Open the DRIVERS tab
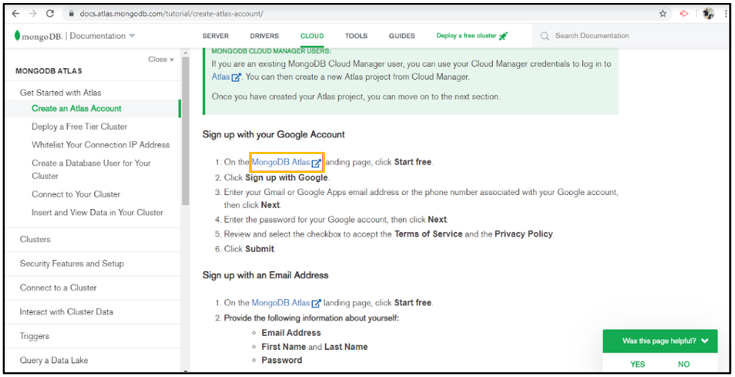The width and height of the screenshot is (735, 377). (x=264, y=36)
